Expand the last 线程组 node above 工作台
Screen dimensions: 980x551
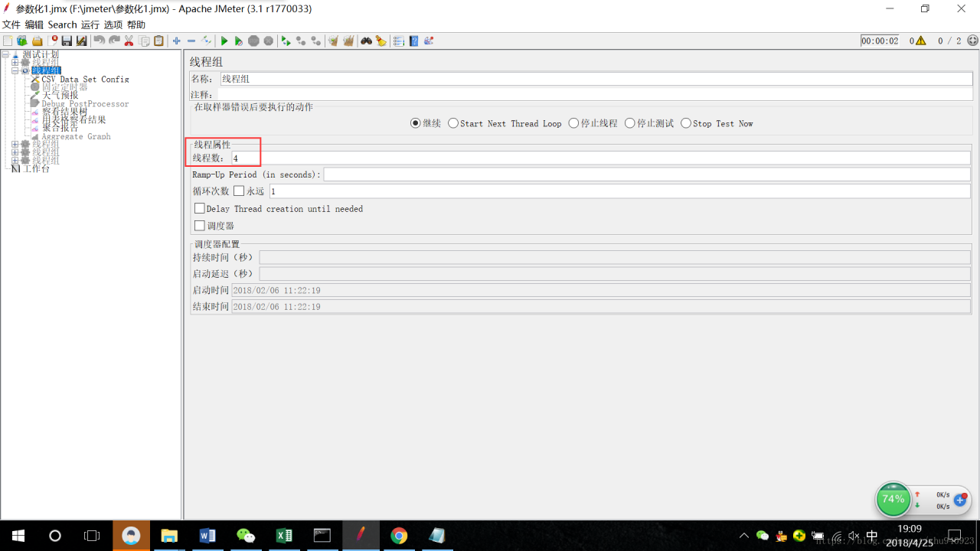15,161
